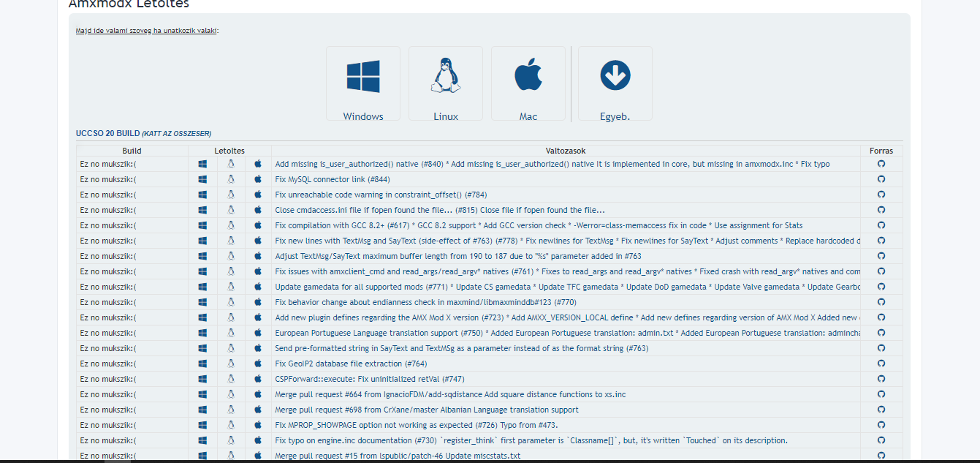Open GitHub source for pull request #664 row
The width and height of the screenshot is (980, 463).
coord(881,394)
